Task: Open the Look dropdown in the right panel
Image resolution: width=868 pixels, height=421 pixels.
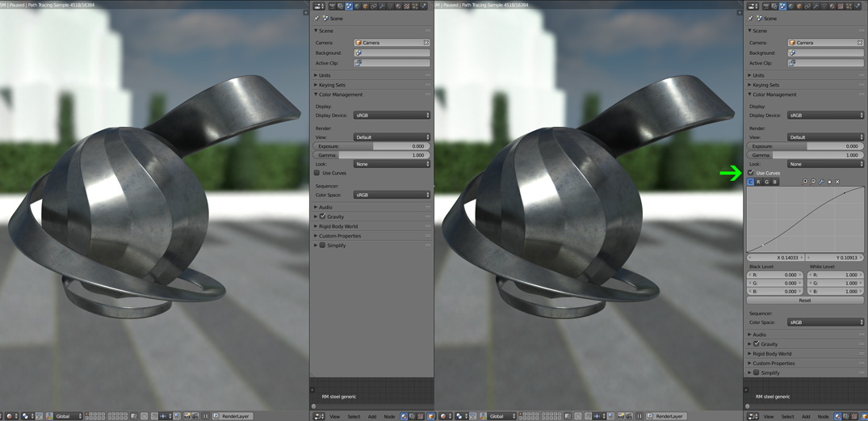Action: (825, 164)
